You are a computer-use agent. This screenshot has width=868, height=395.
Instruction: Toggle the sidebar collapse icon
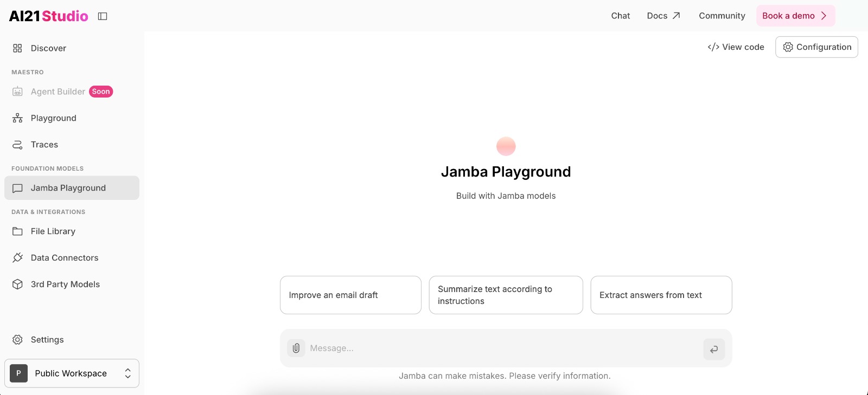click(103, 16)
